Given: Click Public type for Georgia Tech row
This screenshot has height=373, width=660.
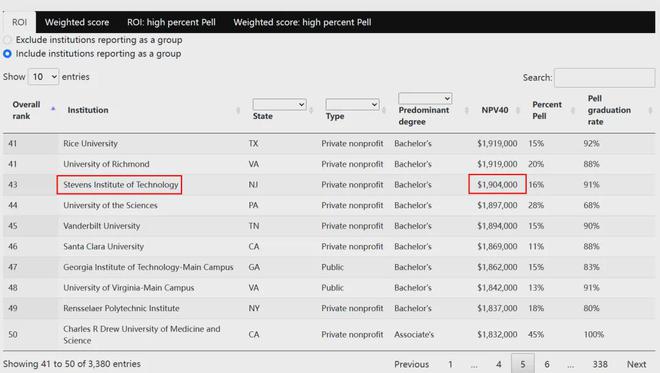Looking at the screenshot, I should point(333,267).
